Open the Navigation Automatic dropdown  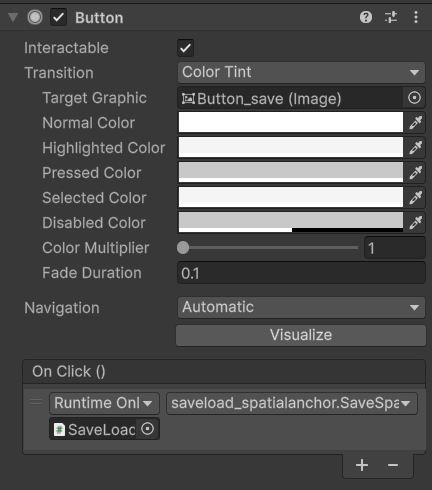[x=301, y=307]
